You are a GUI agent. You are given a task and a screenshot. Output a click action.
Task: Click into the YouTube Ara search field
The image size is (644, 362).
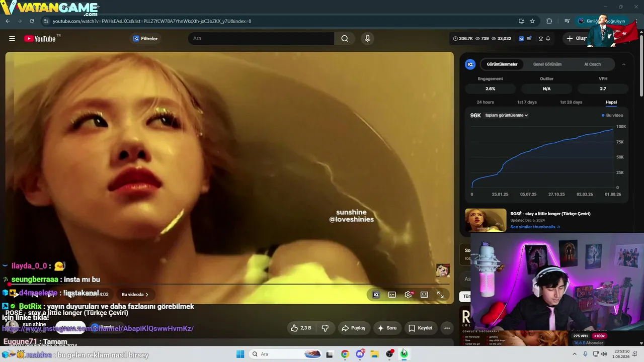tap(262, 39)
